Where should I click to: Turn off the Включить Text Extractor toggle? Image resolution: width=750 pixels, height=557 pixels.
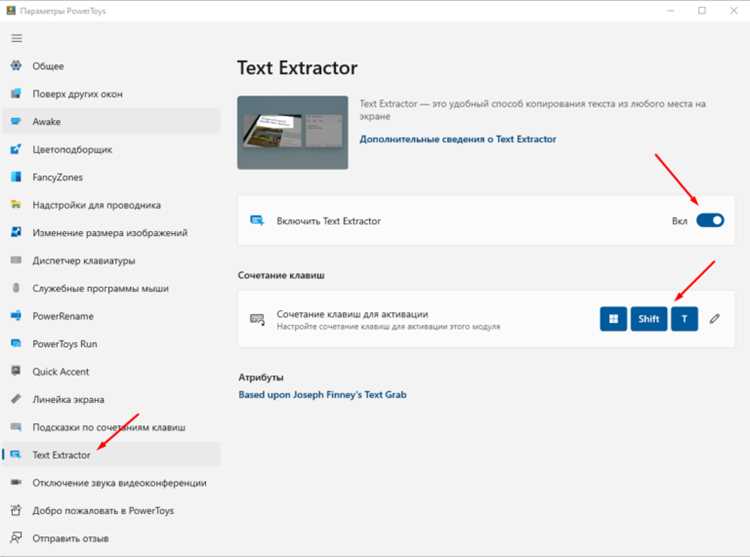pos(710,220)
